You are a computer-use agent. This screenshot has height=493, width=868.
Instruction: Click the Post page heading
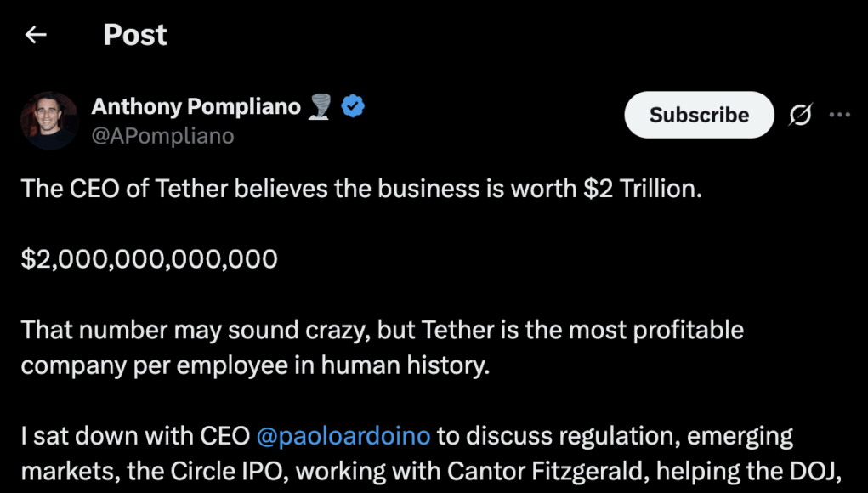click(135, 35)
